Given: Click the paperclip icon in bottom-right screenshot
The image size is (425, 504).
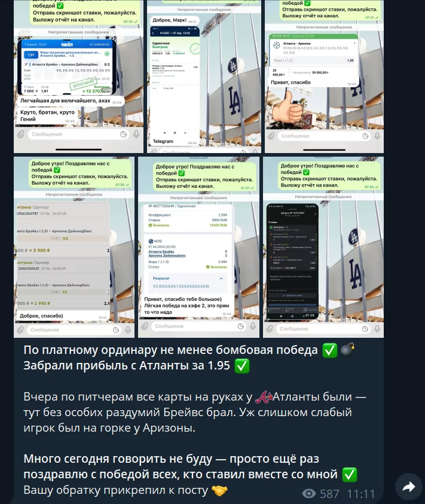Looking at the screenshot, I should point(270,328).
